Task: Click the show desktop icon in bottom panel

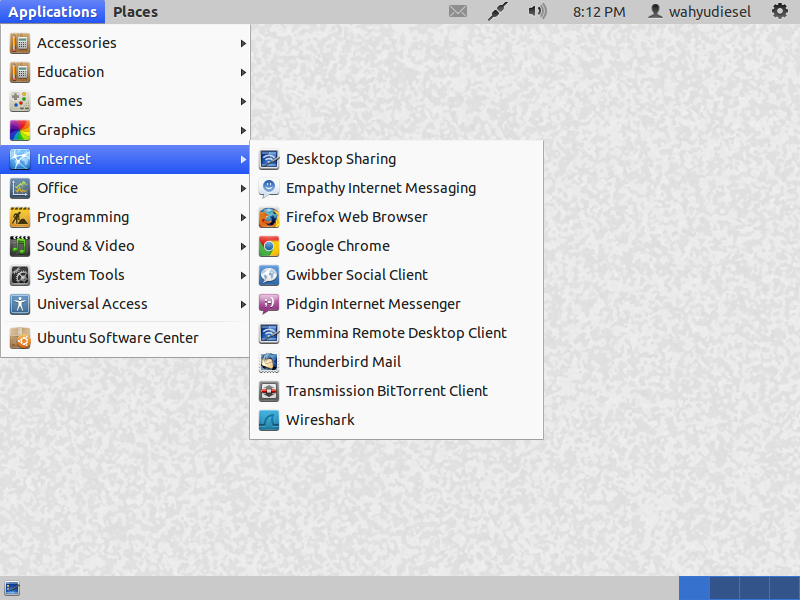Action: [x=12, y=588]
